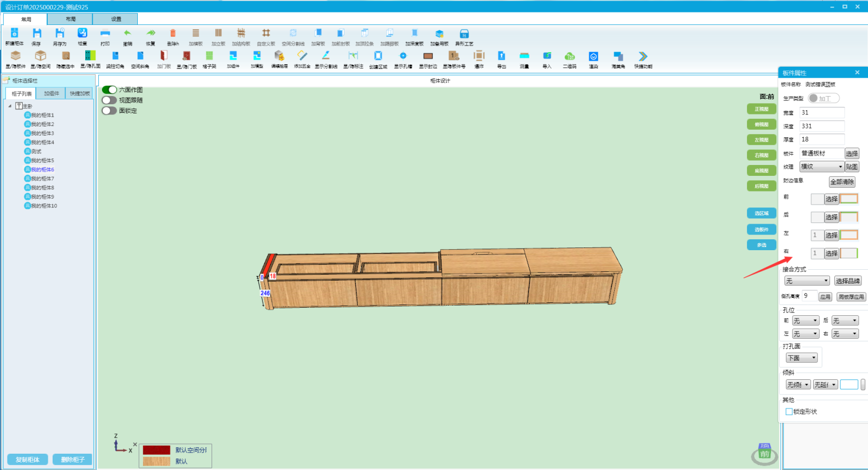Collapse the 主卧 tree node
Viewport: 868px width, 470px height.
[x=10, y=106]
